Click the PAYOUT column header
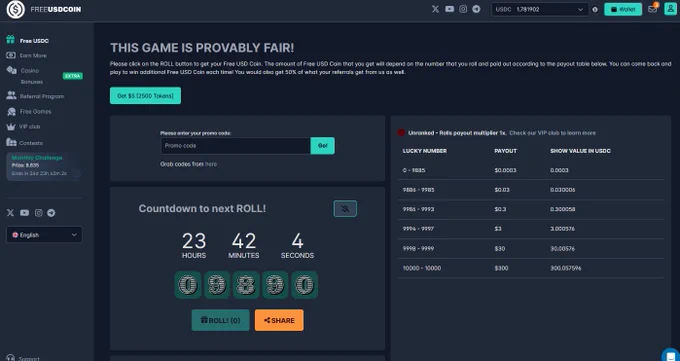 (x=506, y=151)
